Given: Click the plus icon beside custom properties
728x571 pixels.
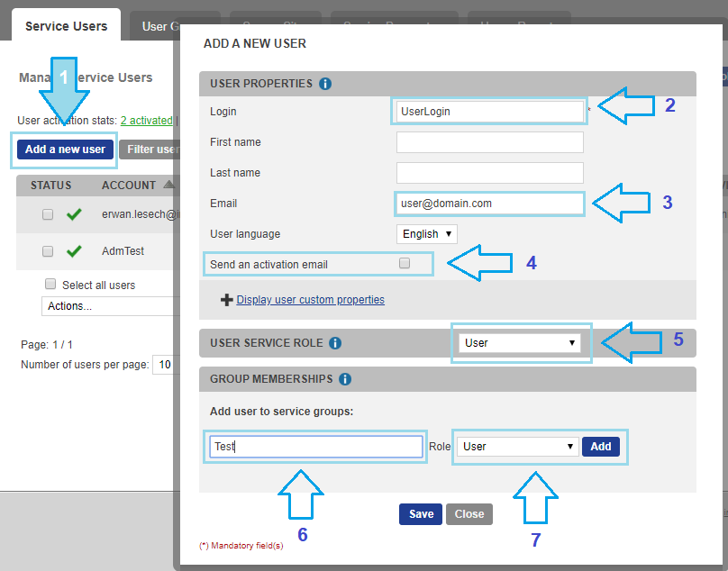Looking at the screenshot, I should point(227,300).
